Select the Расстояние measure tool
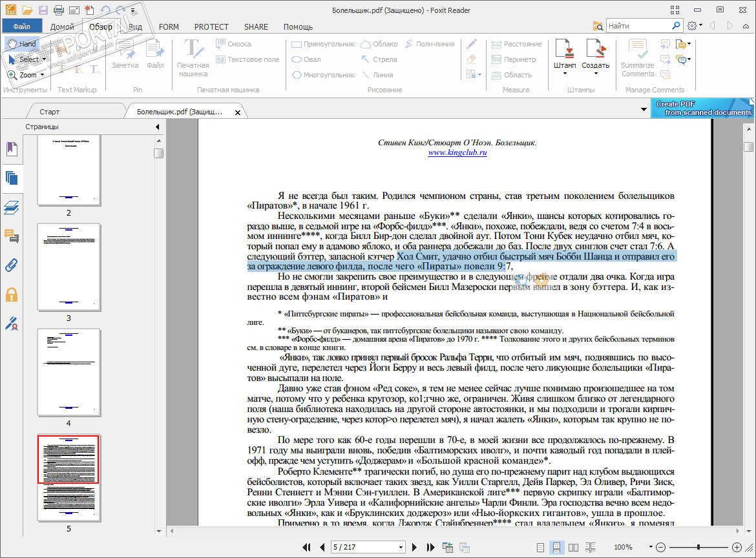The height and width of the screenshot is (558, 756). click(516, 44)
